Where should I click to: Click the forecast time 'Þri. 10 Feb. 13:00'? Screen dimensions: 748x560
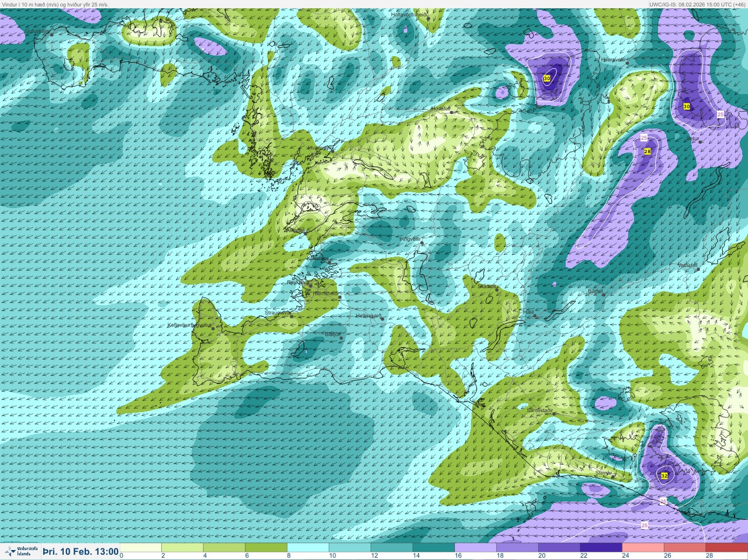[81, 551]
